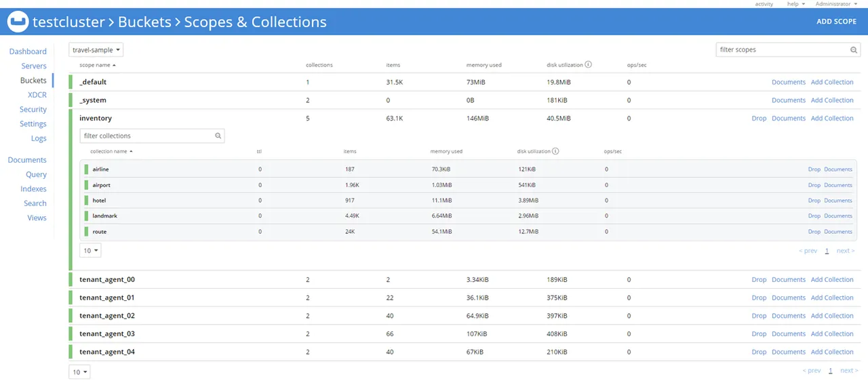Open scopes page size dropdown at bottom
This screenshot has height=383, width=868.
[79, 372]
